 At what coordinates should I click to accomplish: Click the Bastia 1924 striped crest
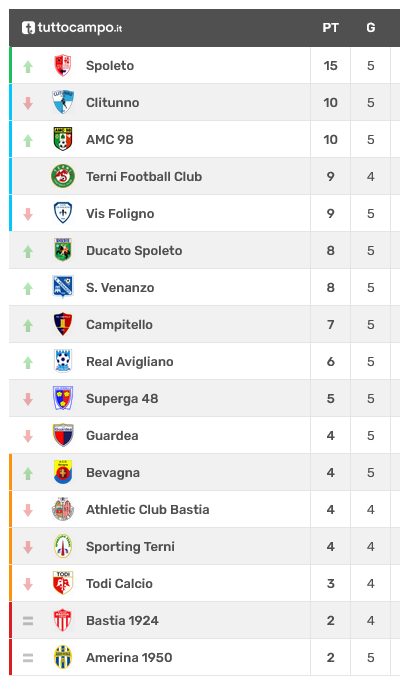[x=63, y=620]
